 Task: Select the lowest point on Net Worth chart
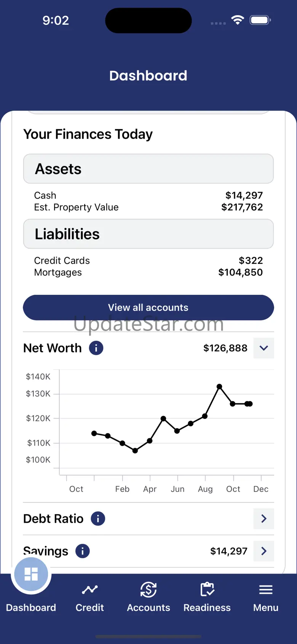(x=135, y=451)
